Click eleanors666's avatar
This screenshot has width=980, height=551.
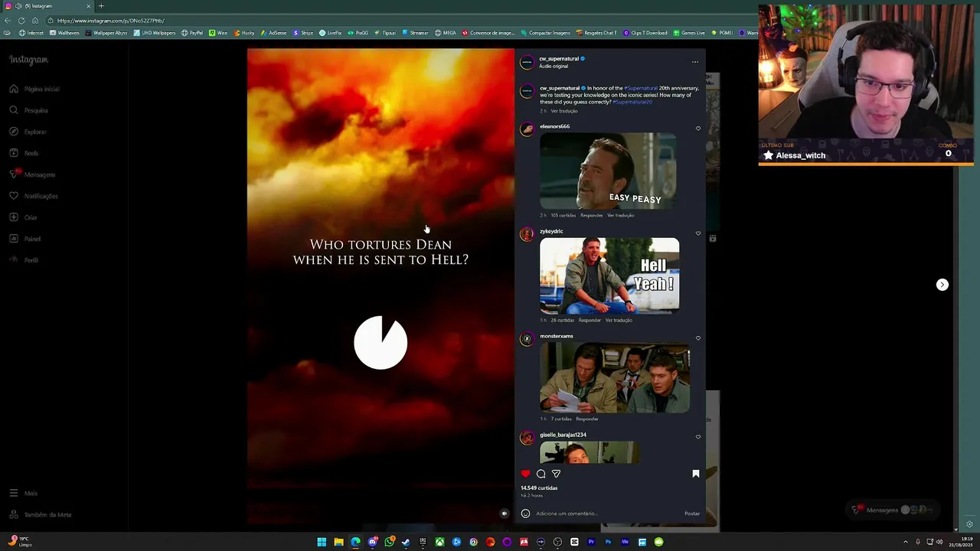click(527, 129)
